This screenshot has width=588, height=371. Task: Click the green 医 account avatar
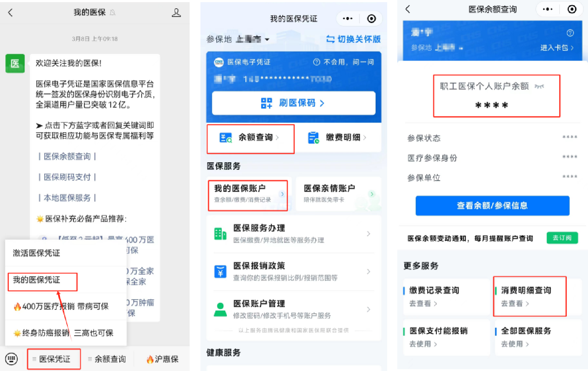coord(15,63)
